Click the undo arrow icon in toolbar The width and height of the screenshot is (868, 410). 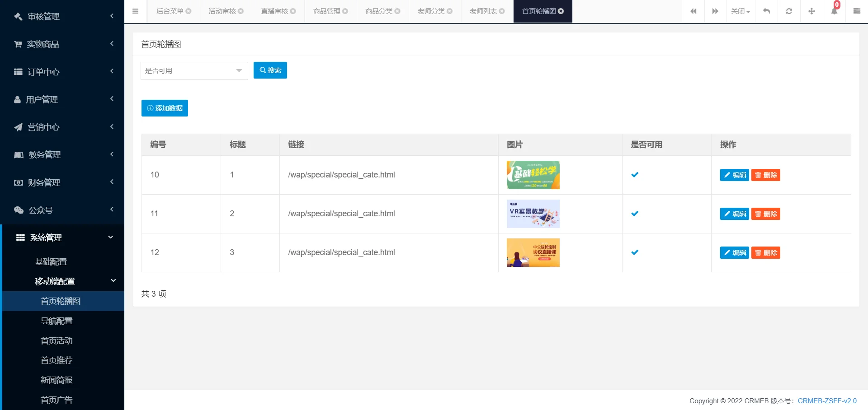coord(766,11)
